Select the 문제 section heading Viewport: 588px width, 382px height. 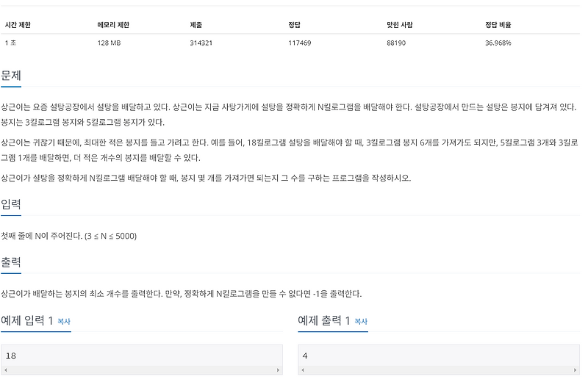coord(11,76)
